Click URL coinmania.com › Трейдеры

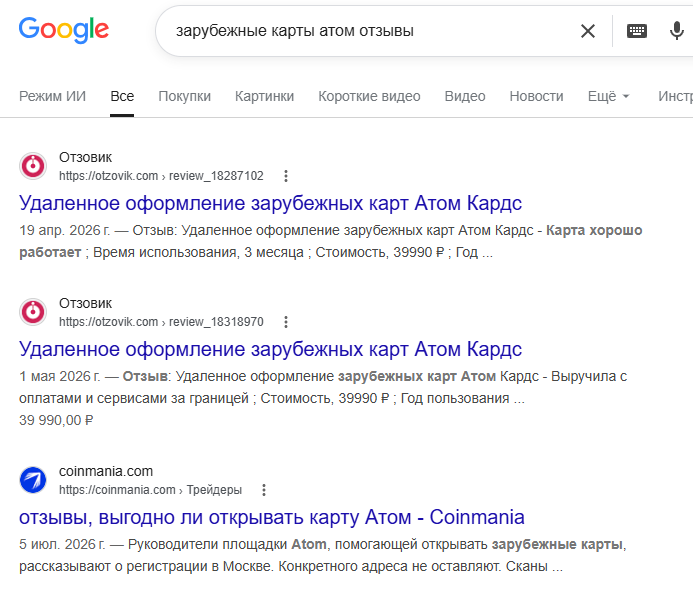pyautogui.click(x=151, y=490)
